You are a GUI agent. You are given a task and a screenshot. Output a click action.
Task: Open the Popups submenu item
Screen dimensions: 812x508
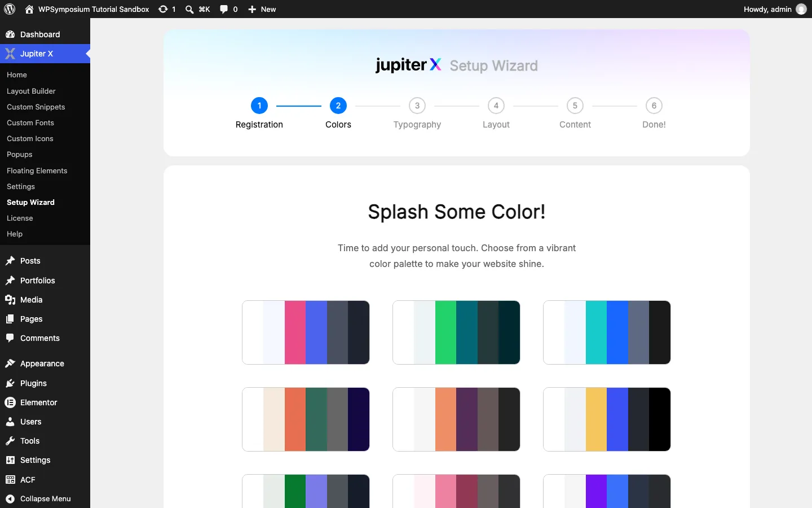click(20, 154)
